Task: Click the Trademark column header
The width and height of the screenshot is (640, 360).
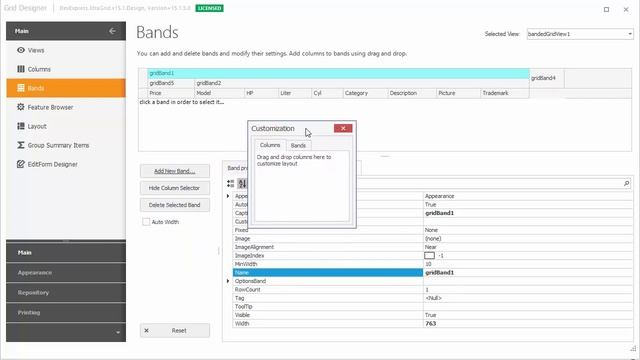Action: coord(505,93)
